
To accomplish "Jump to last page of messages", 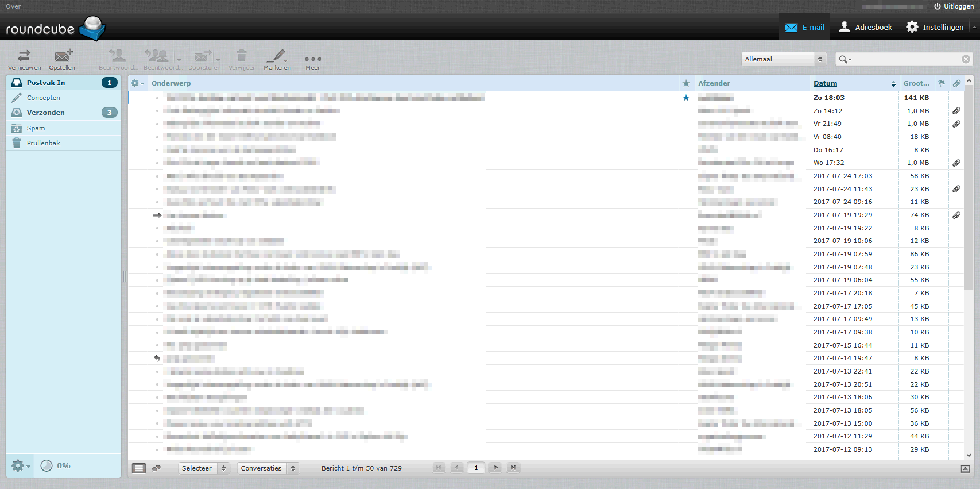I will (513, 468).
